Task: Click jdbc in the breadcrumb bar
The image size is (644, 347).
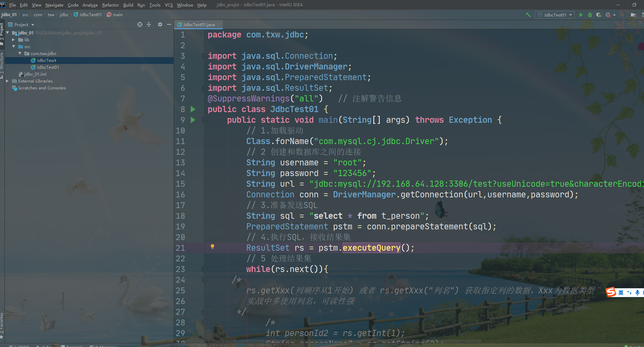Action: (64, 14)
